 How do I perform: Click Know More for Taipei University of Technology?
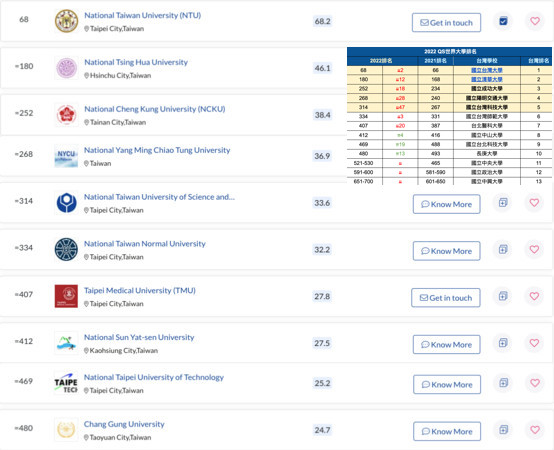447,384
